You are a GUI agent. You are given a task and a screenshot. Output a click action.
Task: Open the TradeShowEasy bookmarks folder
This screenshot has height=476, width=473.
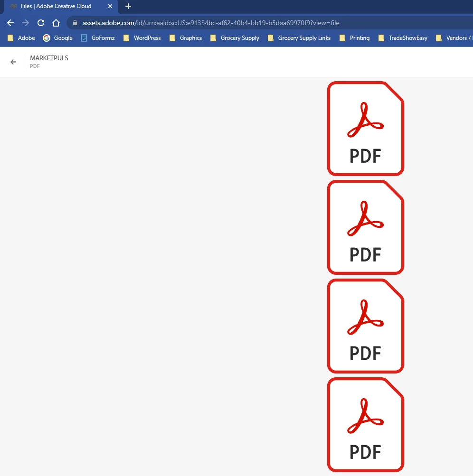click(x=403, y=38)
